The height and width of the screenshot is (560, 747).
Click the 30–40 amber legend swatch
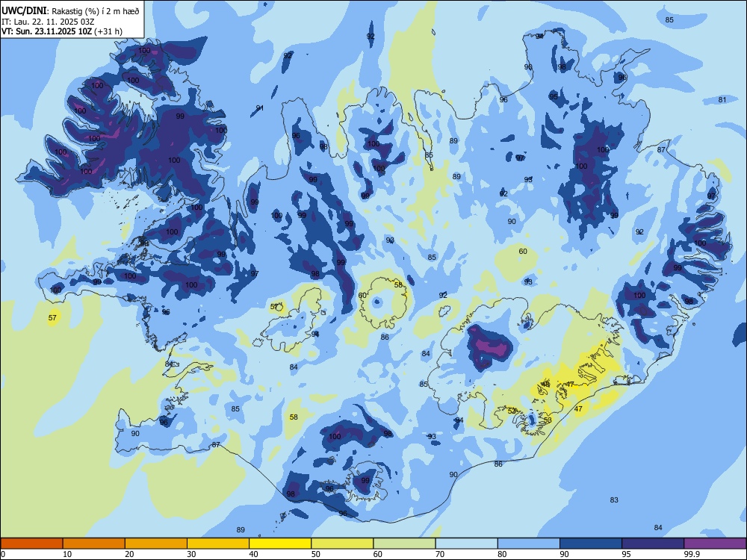click(x=218, y=544)
